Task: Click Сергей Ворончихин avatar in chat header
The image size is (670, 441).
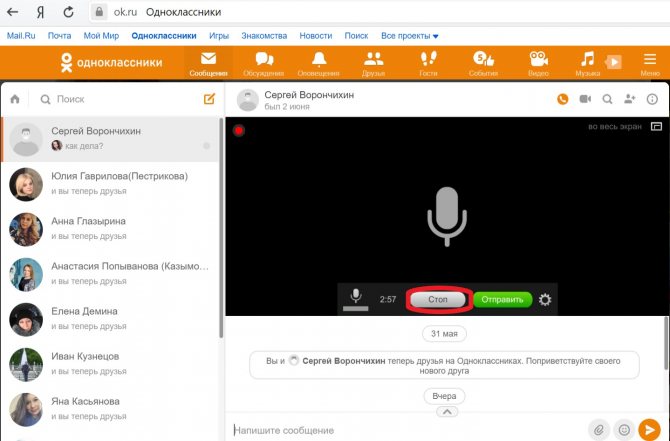Action: coord(248,100)
